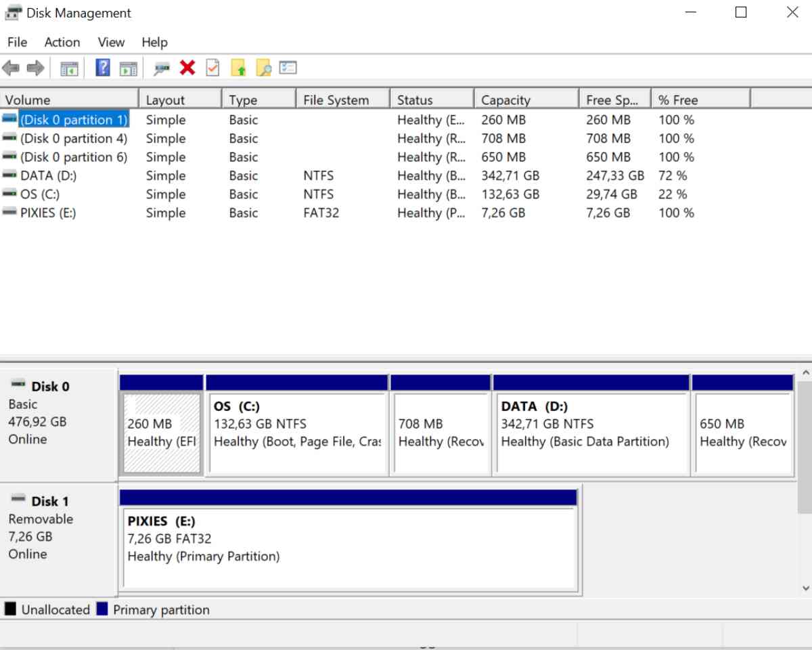Click the Back arrow in the toolbar
This screenshot has width=812, height=650.
pos(11,68)
